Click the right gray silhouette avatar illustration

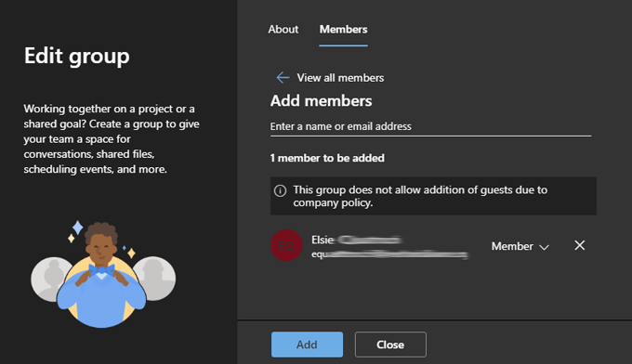tap(156, 279)
